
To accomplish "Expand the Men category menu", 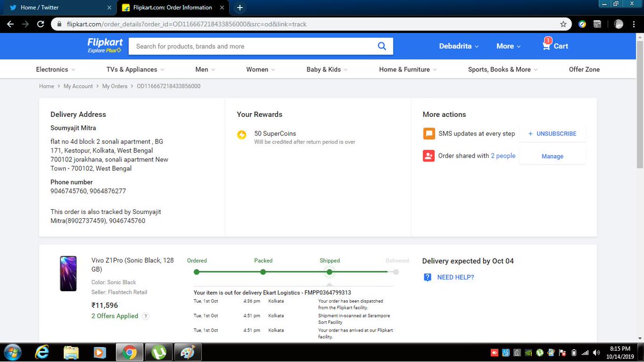I will click(x=205, y=70).
